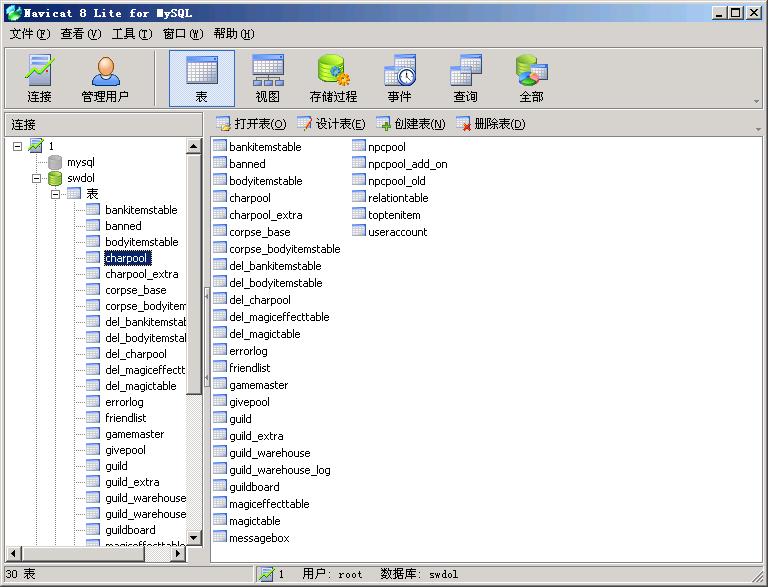The height and width of the screenshot is (587, 768).
Task: Select npcpool_old in the table list
Action: tap(397, 181)
